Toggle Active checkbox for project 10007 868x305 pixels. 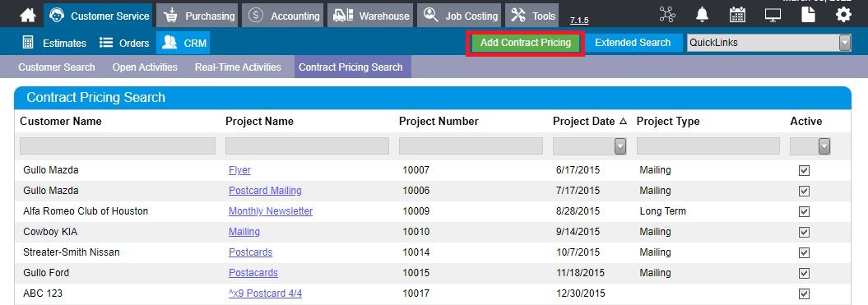click(805, 170)
